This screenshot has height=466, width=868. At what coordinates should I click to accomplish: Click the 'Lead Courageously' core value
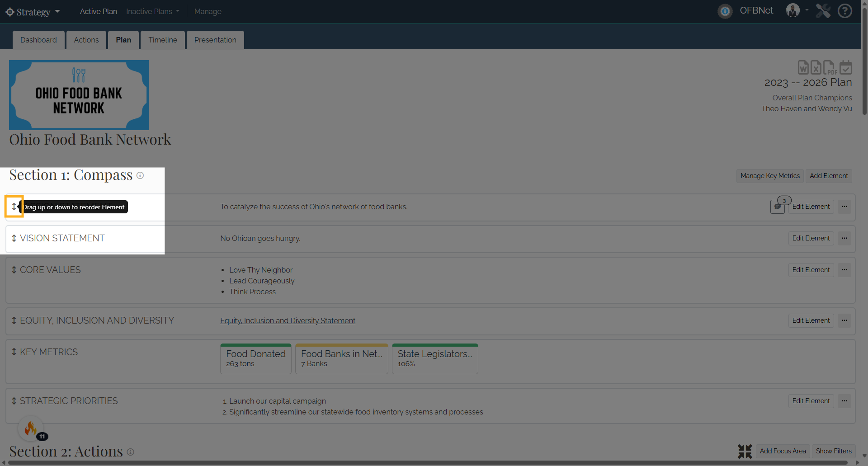(262, 281)
